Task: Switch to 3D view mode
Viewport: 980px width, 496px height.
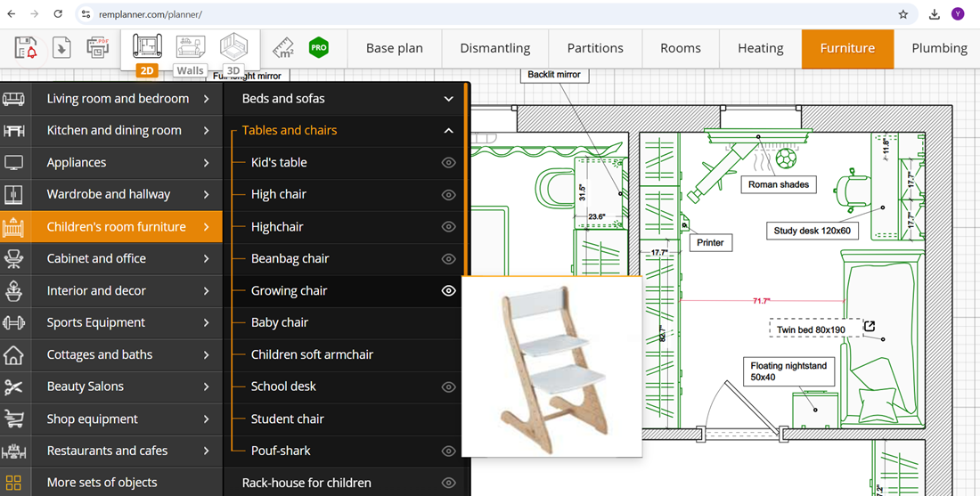Action: point(233,54)
